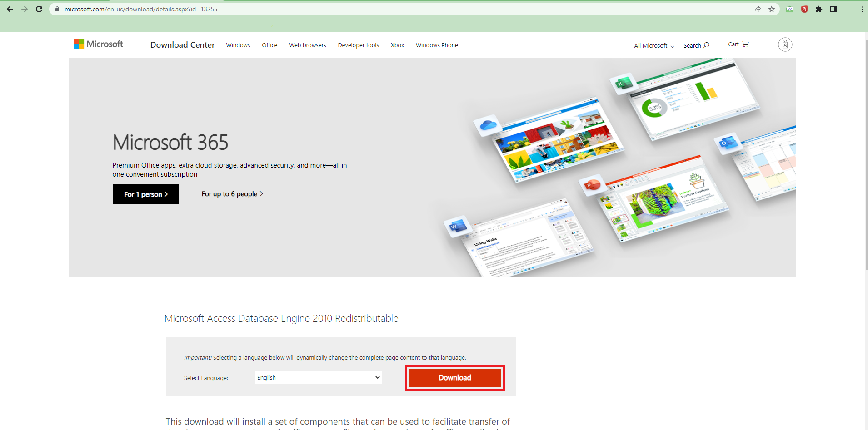Open the red extension icon in toolbar

(804, 9)
